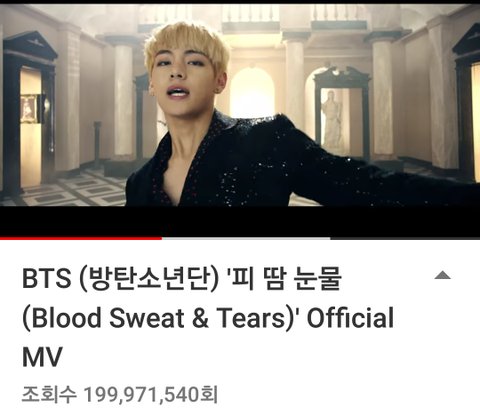Tap the framed painting in the dark doorway
480x415 pixels.
point(28,108)
